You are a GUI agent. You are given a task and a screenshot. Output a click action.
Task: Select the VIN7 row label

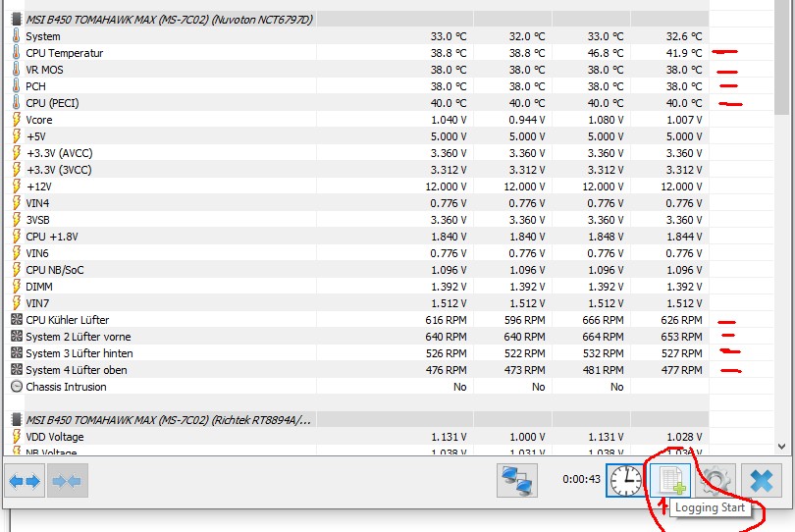click(37, 303)
